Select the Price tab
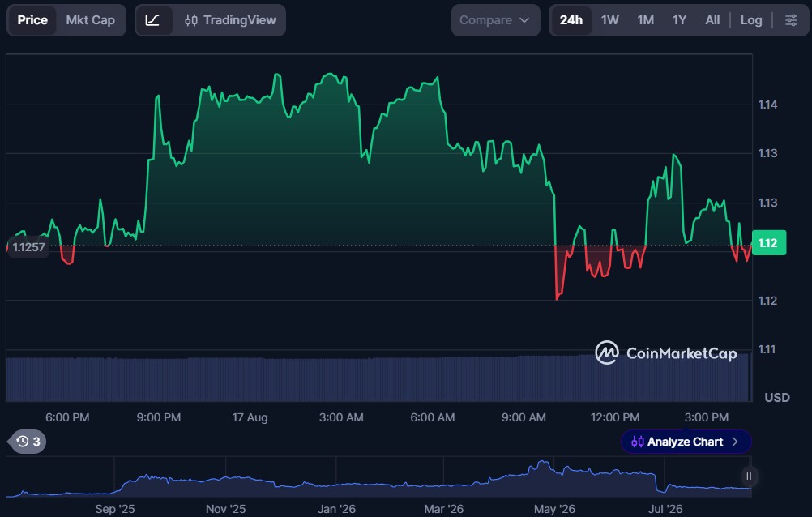812x517 pixels. [x=32, y=20]
